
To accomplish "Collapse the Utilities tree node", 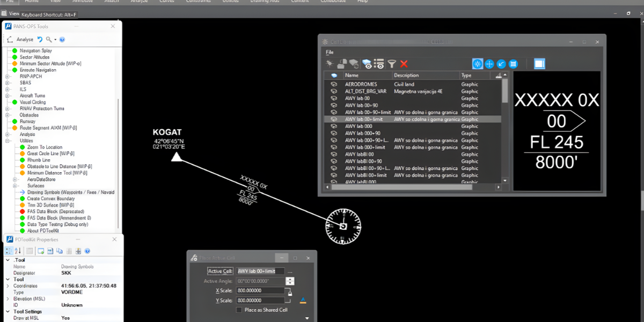I will point(8,141).
